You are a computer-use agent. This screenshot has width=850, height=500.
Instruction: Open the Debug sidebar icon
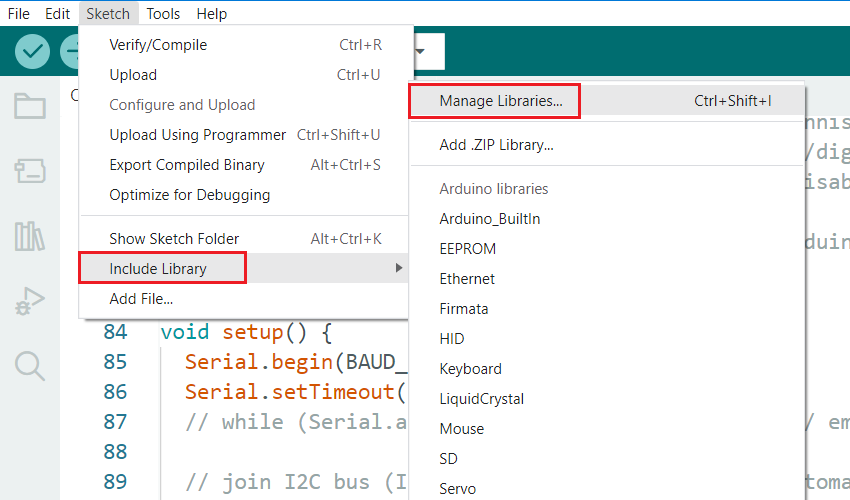[x=30, y=301]
